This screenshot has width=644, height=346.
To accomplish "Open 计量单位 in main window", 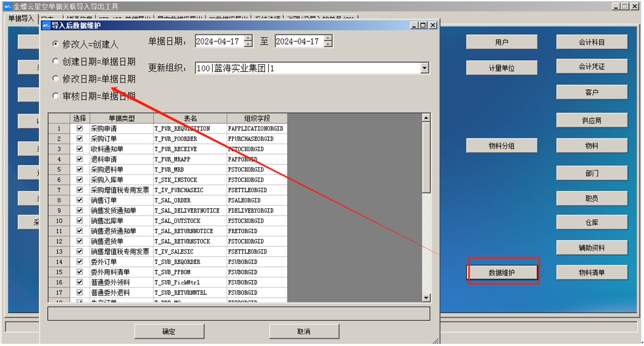I will (502, 68).
